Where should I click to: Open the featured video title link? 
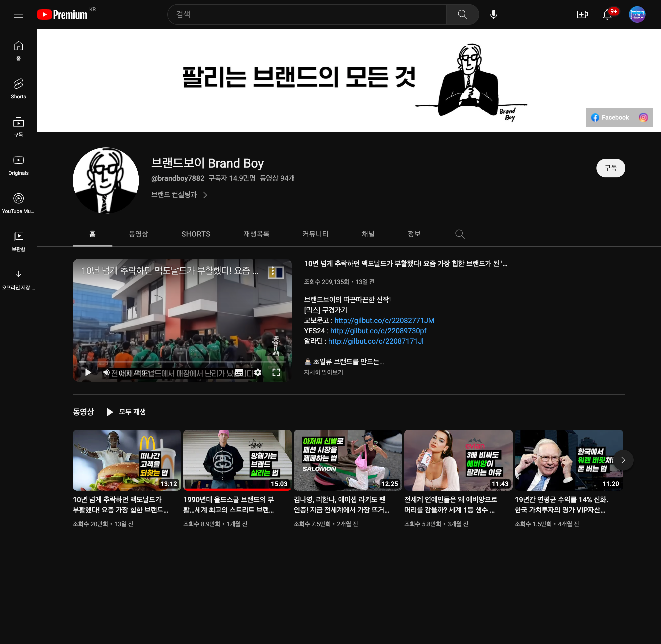point(406,263)
